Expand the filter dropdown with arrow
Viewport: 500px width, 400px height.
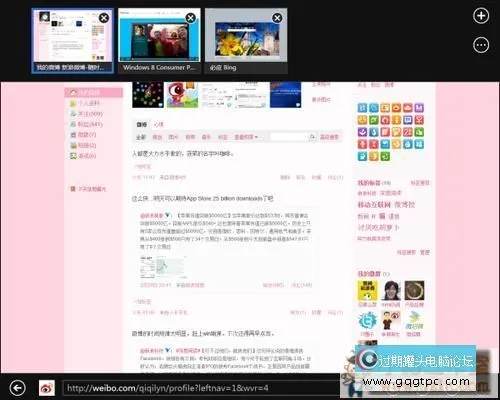246,137
